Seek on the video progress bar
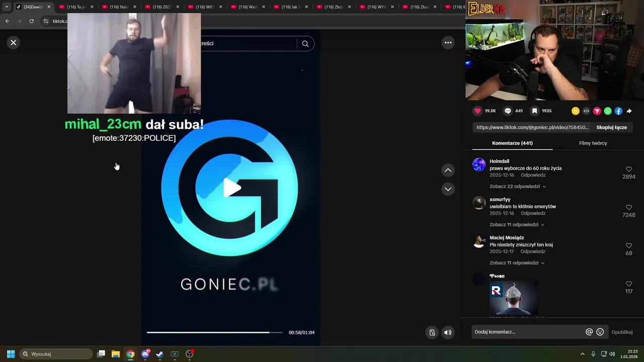The image size is (644, 362). point(215,332)
